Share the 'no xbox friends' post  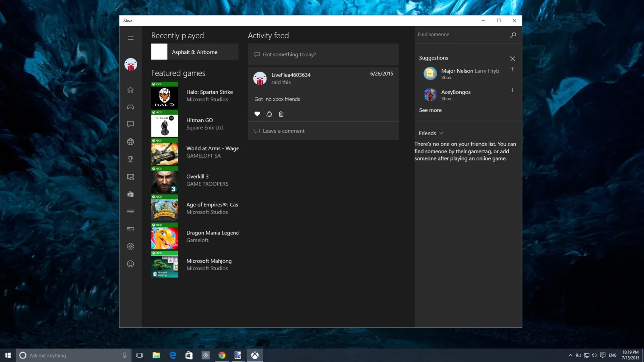[x=269, y=114]
